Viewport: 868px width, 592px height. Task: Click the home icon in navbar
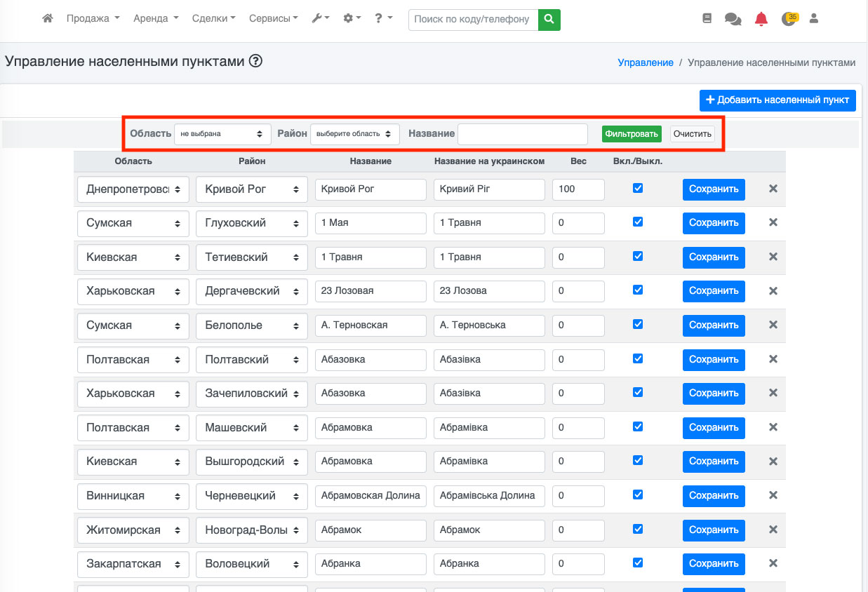coord(48,19)
